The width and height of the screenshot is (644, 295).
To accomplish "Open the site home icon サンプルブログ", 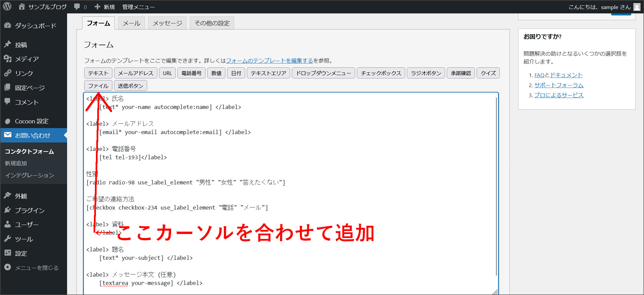I will pos(22,7).
